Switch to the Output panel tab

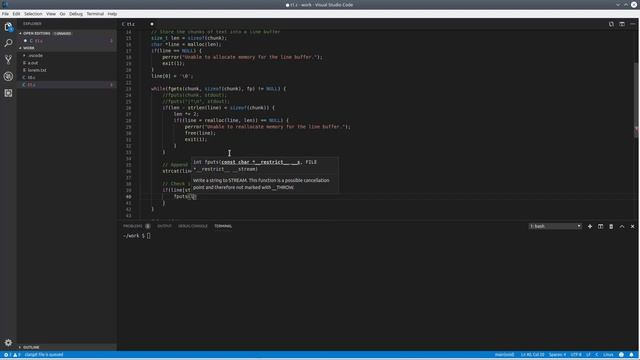[164, 226]
